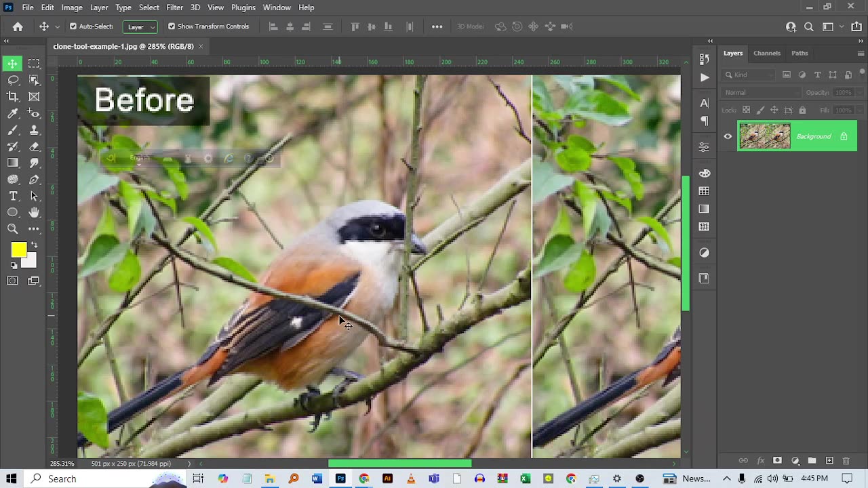Viewport: 868px width, 488px height.
Task: Toggle Quick Mask mode
Action: point(12,281)
